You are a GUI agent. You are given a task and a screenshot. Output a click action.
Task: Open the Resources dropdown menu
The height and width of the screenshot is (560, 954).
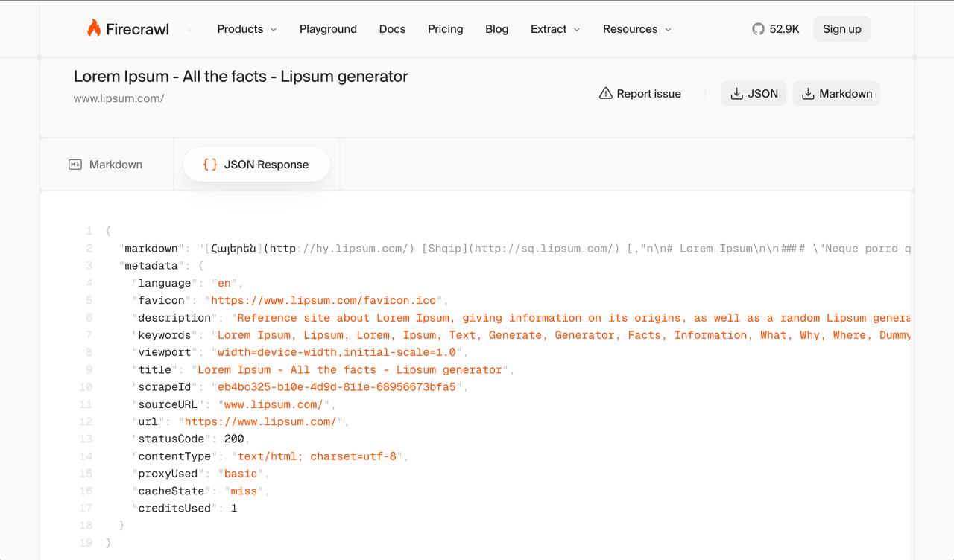tap(636, 29)
